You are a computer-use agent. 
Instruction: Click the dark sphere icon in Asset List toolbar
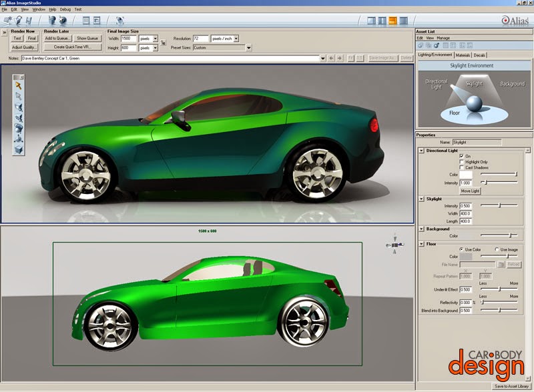(x=437, y=45)
